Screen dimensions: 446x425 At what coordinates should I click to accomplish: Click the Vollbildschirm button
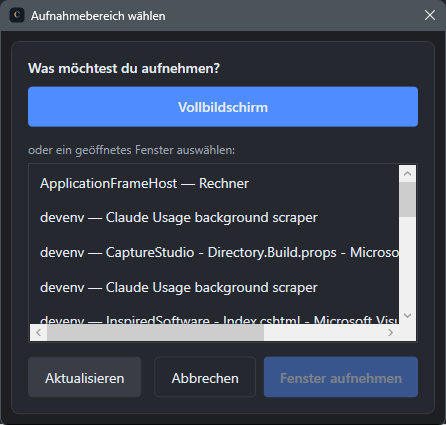tap(223, 107)
